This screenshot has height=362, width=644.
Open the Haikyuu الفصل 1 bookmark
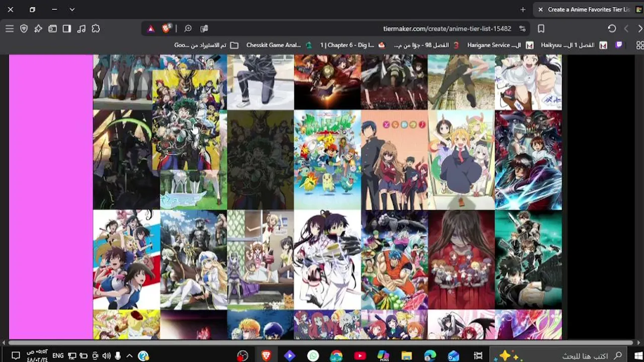pos(573,45)
